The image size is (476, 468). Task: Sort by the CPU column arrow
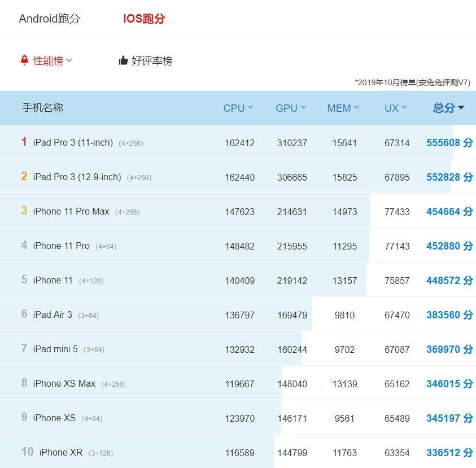coord(251,107)
